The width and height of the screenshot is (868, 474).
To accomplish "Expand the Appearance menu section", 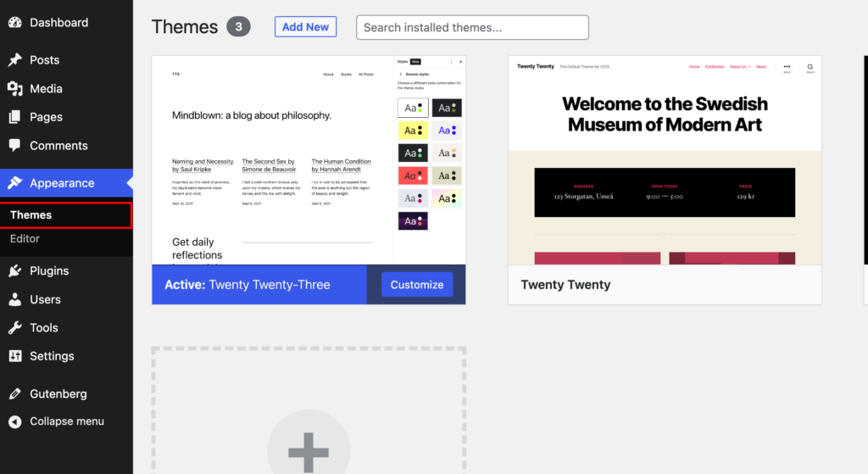I will coord(62,183).
